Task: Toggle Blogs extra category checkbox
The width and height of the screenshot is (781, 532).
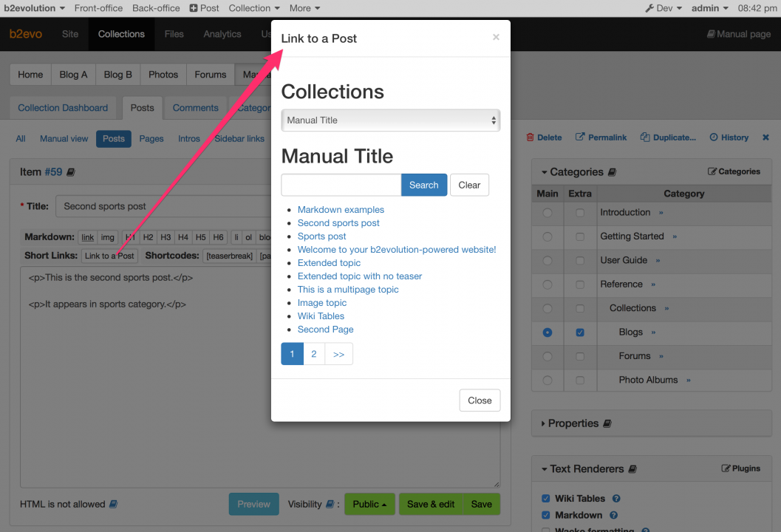Action: (x=580, y=332)
